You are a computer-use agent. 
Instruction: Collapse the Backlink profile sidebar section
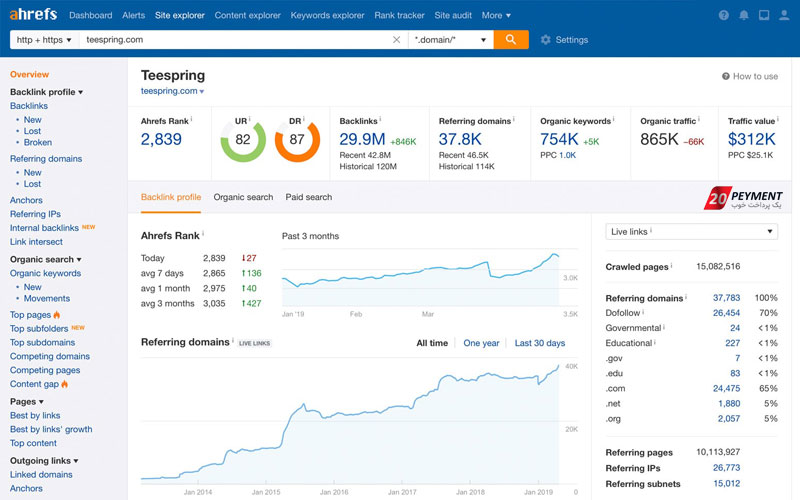click(x=46, y=92)
